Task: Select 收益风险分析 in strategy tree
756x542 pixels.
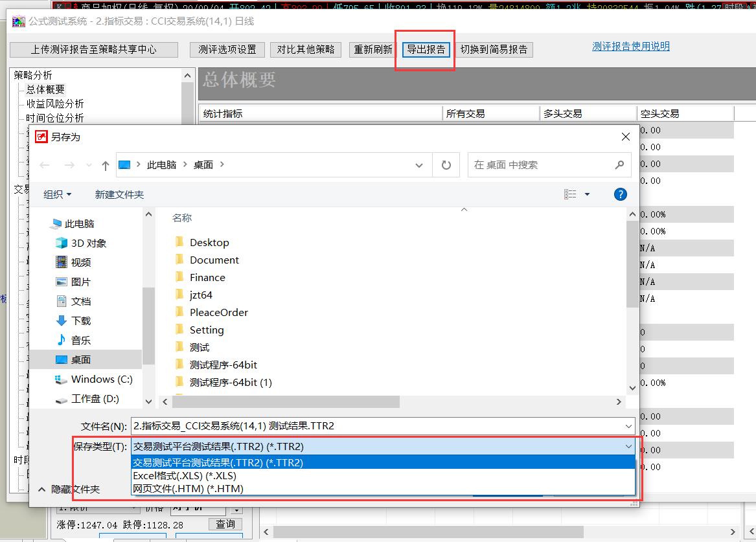Action: coord(55,104)
